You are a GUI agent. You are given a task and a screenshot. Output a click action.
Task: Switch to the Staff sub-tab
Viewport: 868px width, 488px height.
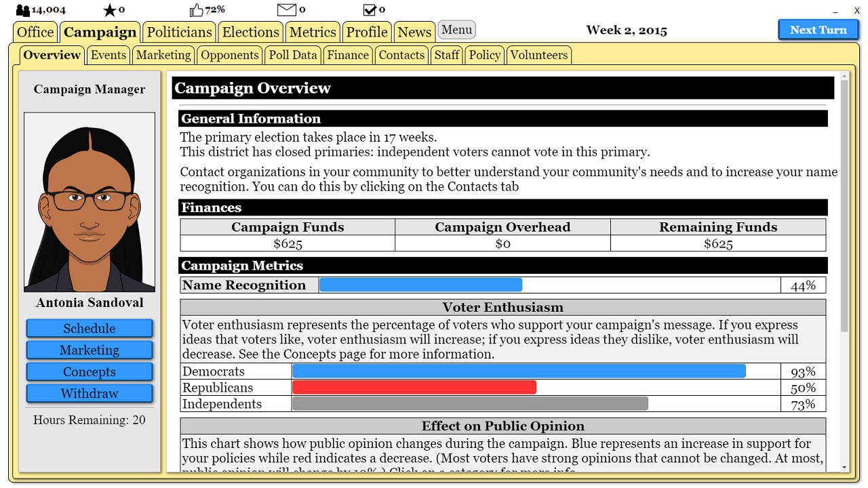pos(446,55)
